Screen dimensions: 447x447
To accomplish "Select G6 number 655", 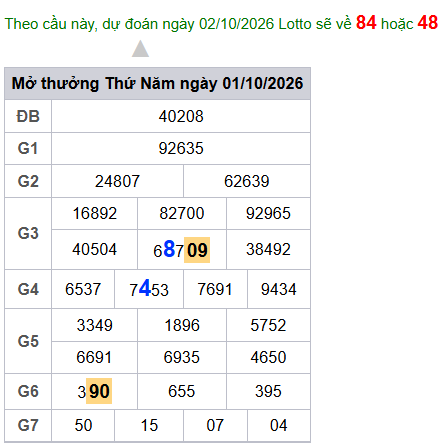I will pos(182,391).
